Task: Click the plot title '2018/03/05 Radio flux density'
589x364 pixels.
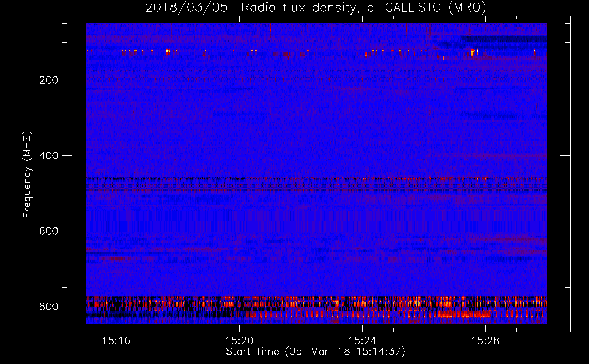Action: 316,8
